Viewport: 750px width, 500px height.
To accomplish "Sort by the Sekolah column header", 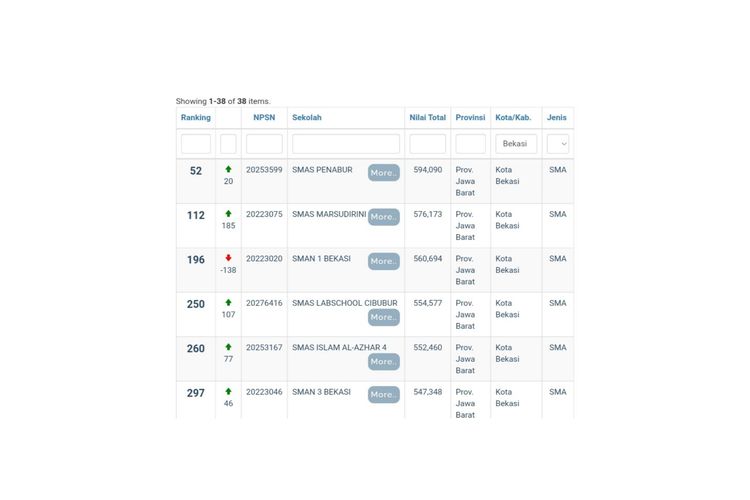I will 307,118.
